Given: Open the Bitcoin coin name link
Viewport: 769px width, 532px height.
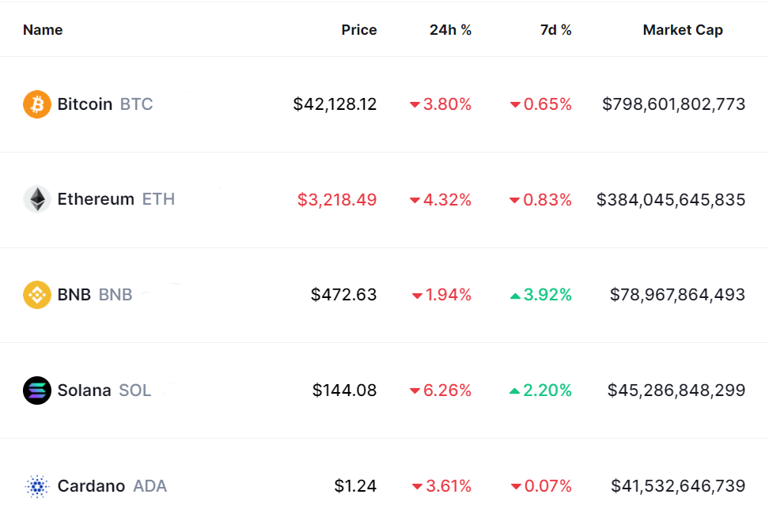Looking at the screenshot, I should tap(85, 104).
